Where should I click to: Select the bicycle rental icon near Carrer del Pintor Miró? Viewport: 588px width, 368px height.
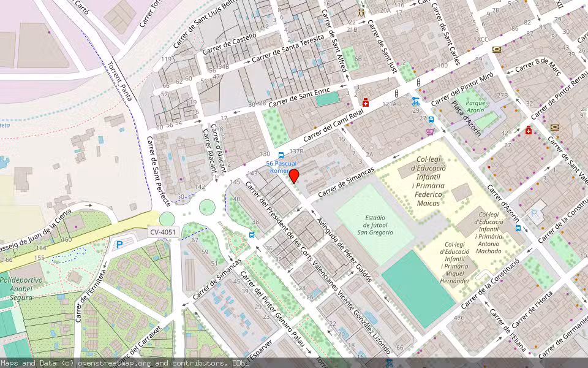coord(416,102)
